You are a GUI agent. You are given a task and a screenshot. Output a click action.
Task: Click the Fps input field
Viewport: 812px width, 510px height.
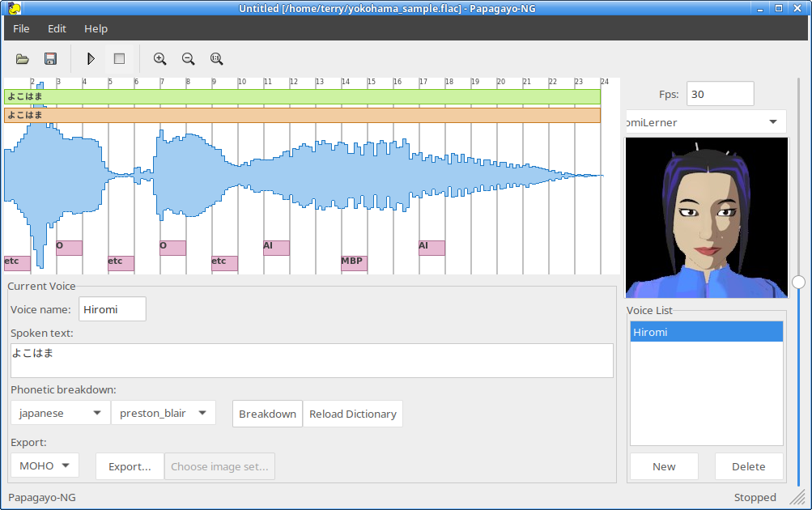720,94
